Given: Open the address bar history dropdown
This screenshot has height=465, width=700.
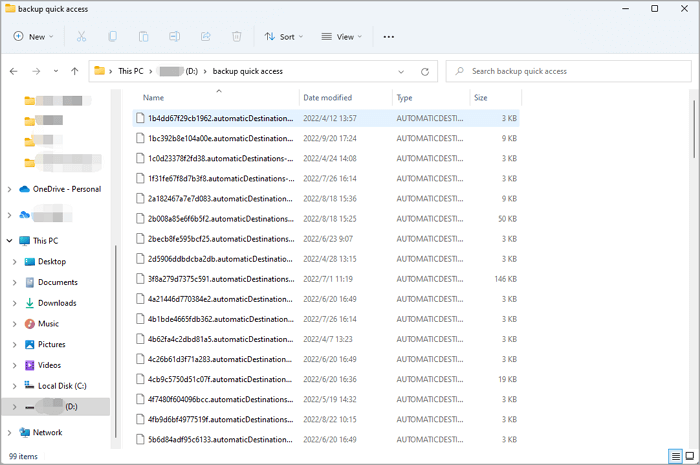Looking at the screenshot, I should [x=401, y=72].
